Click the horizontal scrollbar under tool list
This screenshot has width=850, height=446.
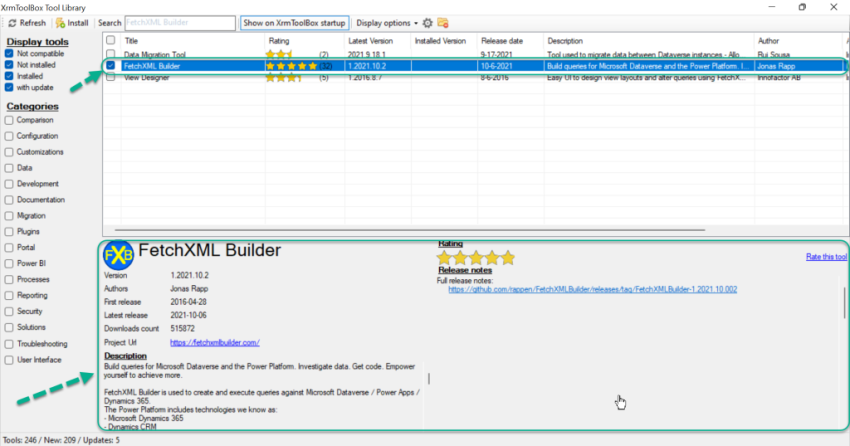coord(410,230)
